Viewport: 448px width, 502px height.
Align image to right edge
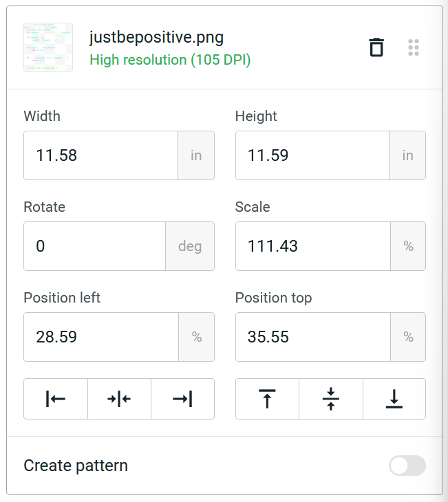tap(182, 399)
